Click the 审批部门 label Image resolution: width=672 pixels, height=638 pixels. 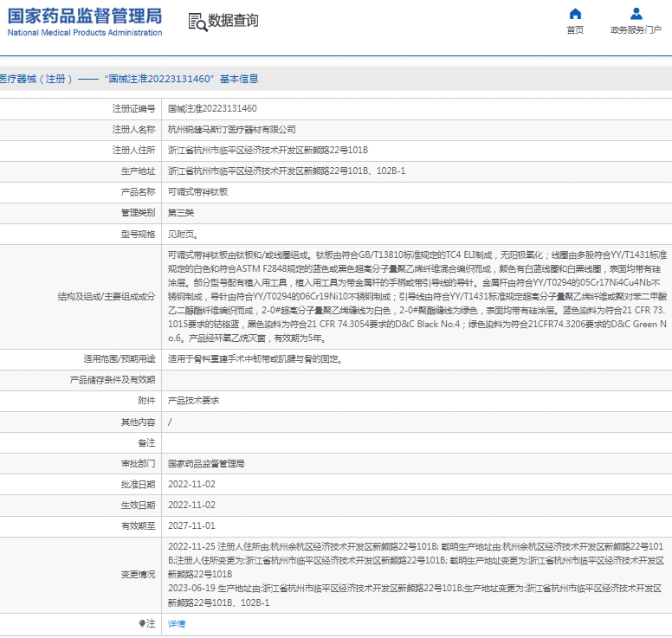[x=138, y=464]
